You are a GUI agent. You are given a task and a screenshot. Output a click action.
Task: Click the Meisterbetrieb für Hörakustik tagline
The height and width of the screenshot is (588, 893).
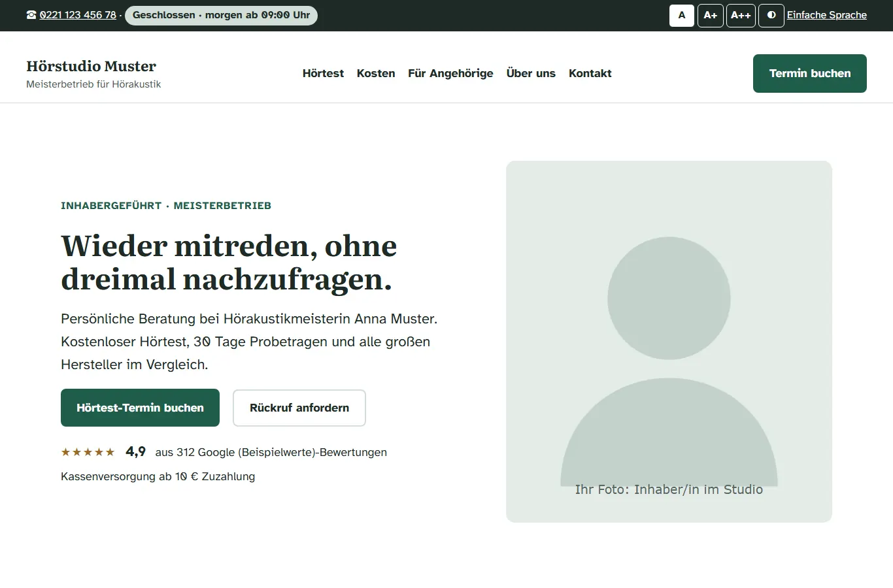[x=93, y=84]
